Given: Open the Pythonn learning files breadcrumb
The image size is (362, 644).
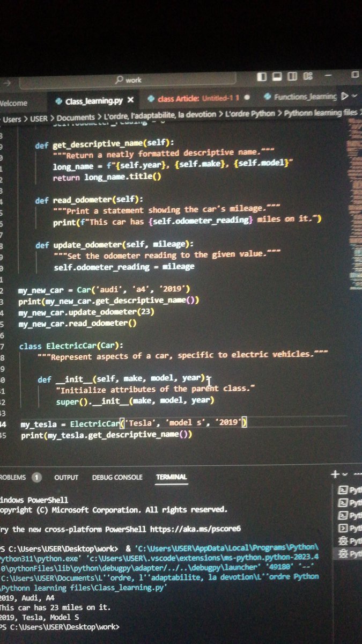Looking at the screenshot, I should pyautogui.click(x=320, y=112).
